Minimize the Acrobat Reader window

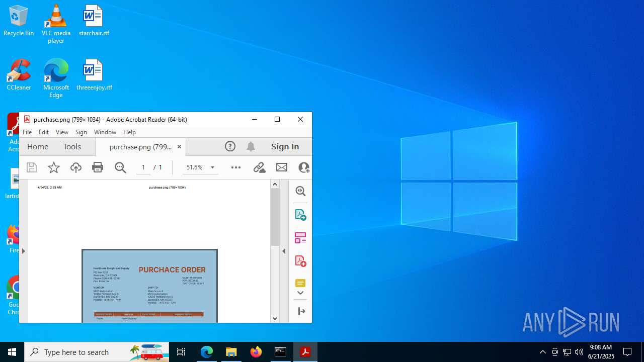click(x=255, y=119)
